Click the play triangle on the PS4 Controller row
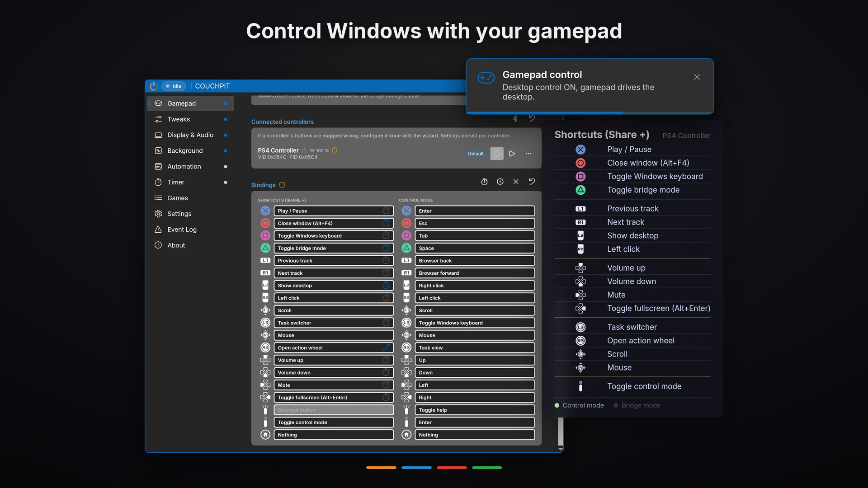This screenshot has height=488, width=868. point(512,154)
